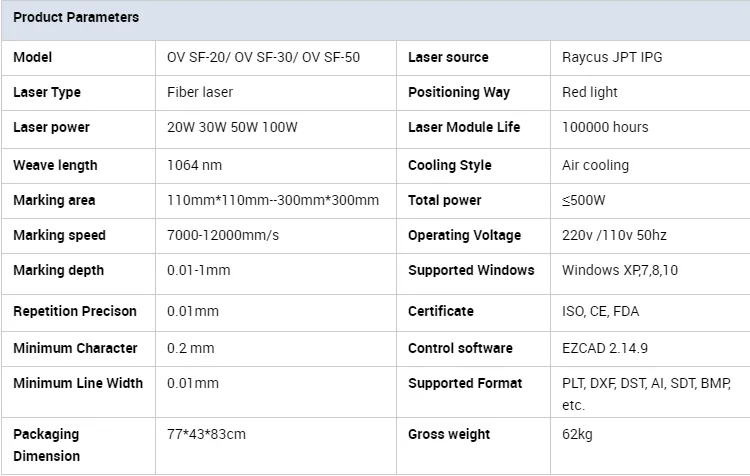Click the Repetition Precison label
The height and width of the screenshot is (476, 750).
[75, 311]
